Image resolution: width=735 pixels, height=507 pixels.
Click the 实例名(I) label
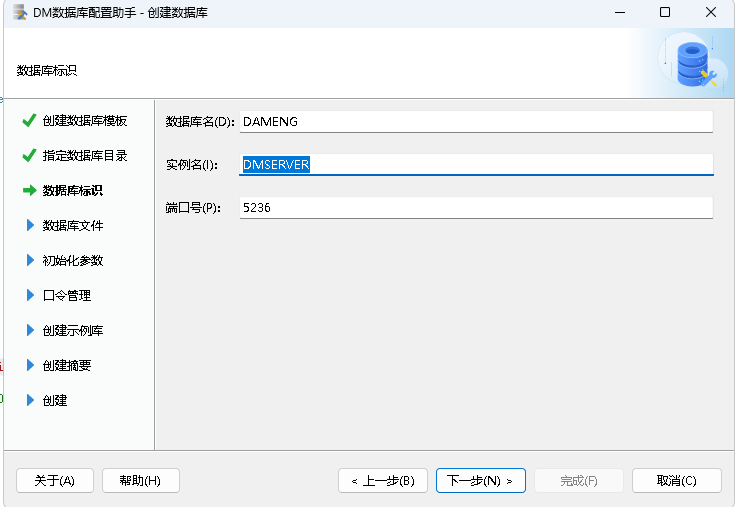(x=192, y=164)
